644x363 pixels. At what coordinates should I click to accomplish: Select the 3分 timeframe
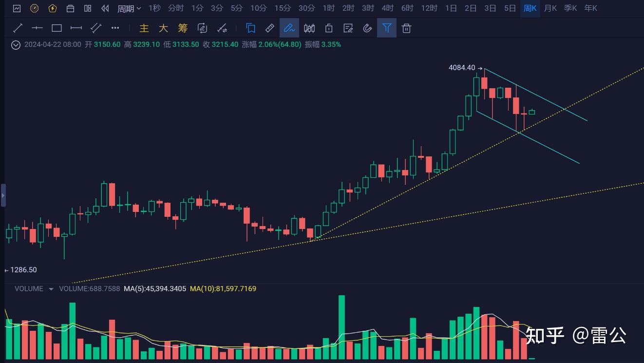coord(217,8)
